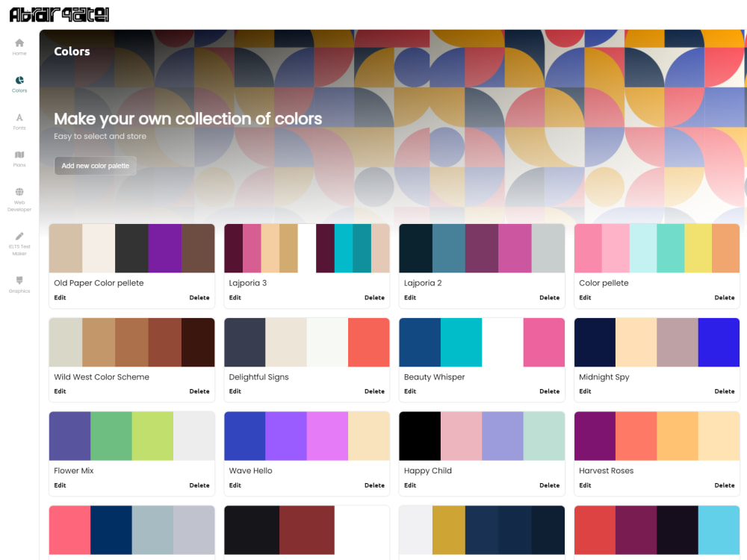The image size is (747, 560).
Task: Edit the Old Paper Color pellete
Action: [x=60, y=298]
